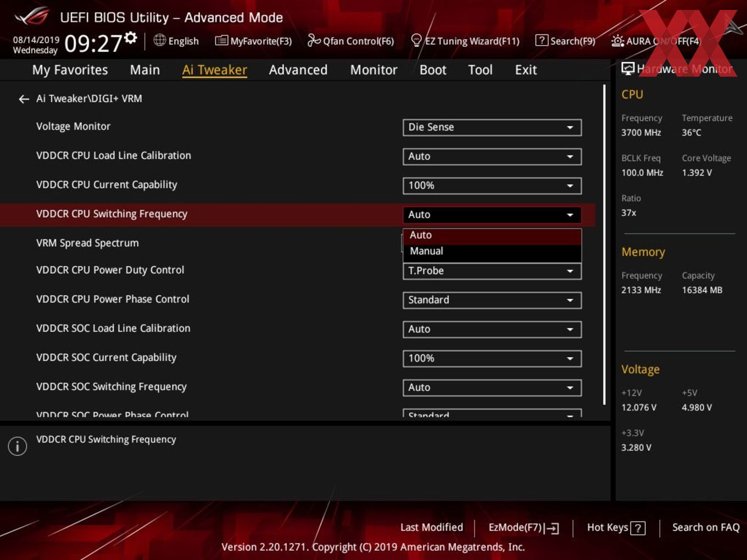Click the English language text

point(183,41)
